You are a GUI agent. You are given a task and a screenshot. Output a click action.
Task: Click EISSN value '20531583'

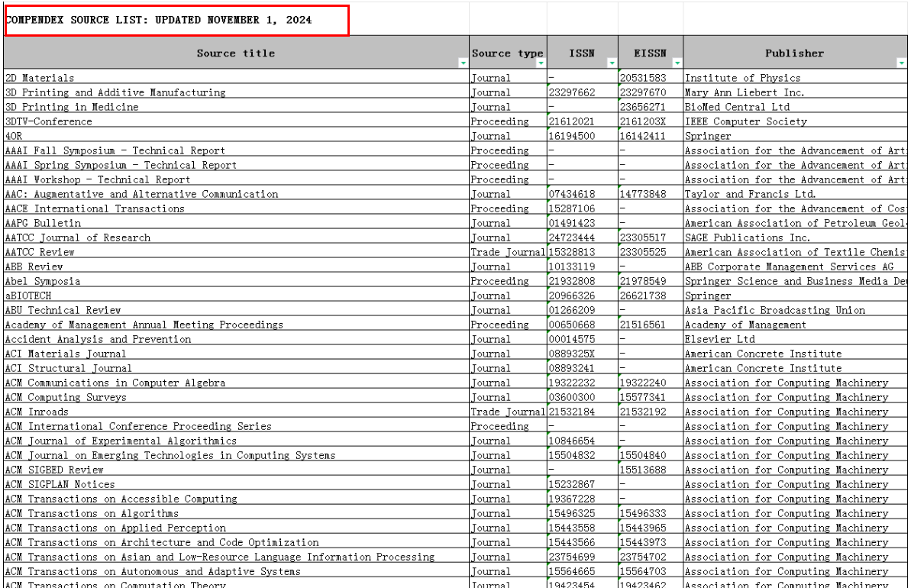coord(651,77)
